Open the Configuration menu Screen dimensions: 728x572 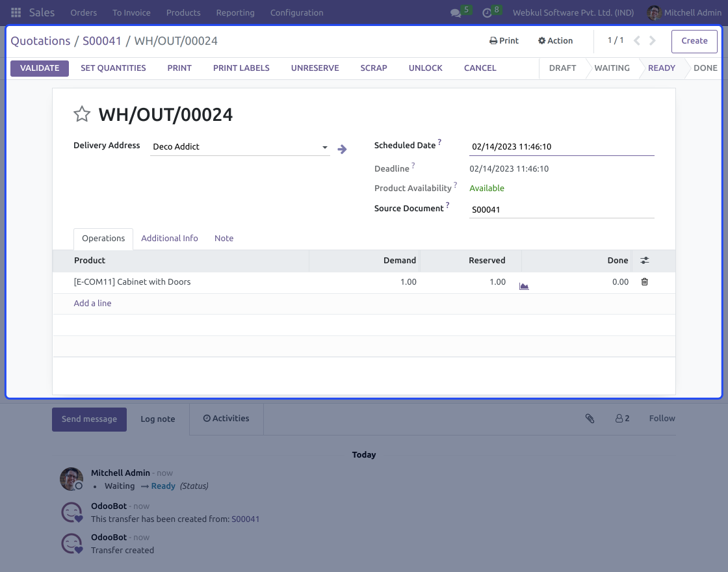[296, 13]
